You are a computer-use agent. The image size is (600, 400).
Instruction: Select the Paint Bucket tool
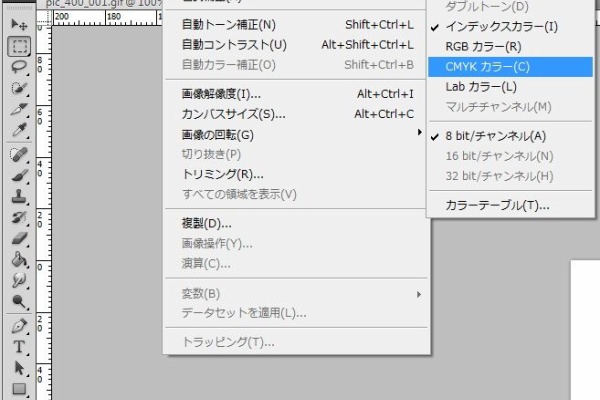pos(18,259)
